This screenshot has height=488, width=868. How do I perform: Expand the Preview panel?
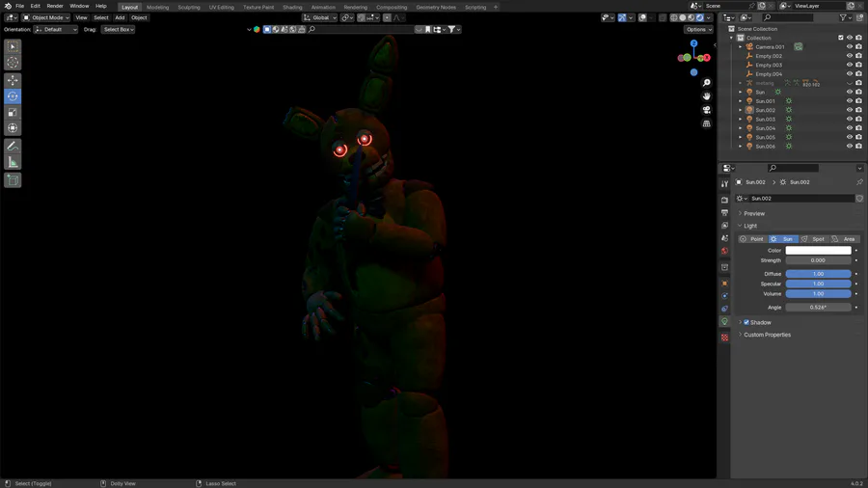point(754,213)
